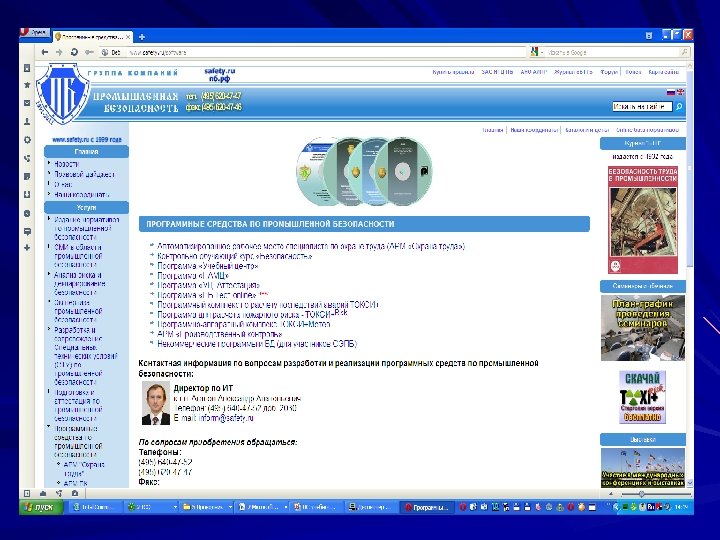
Task: Click the Главная sidebar section header
Action: (86, 152)
